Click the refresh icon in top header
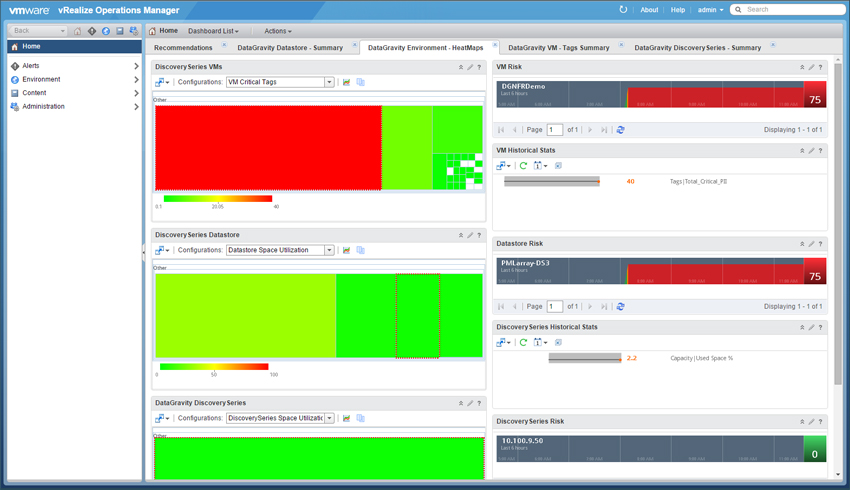This screenshot has height=490, width=850. click(623, 9)
